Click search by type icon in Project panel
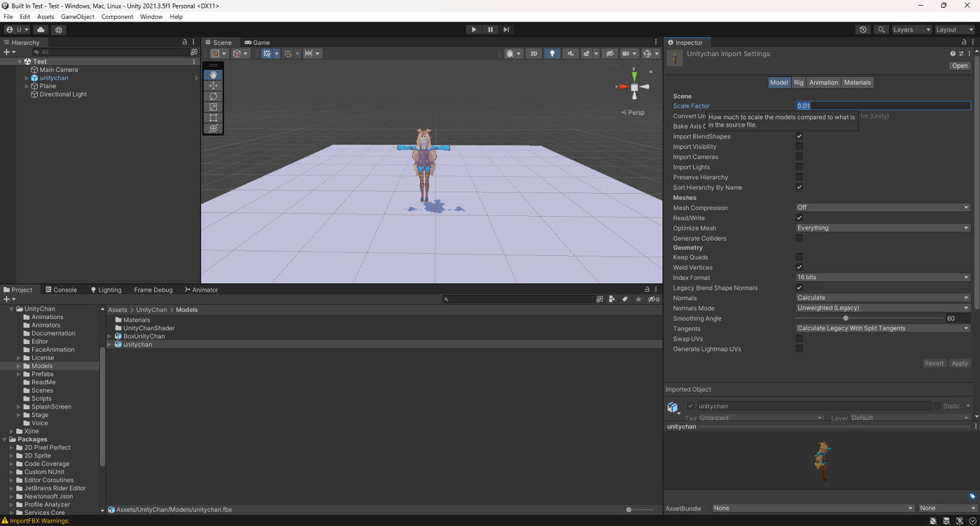Screen dimensions: 980x526 point(611,299)
